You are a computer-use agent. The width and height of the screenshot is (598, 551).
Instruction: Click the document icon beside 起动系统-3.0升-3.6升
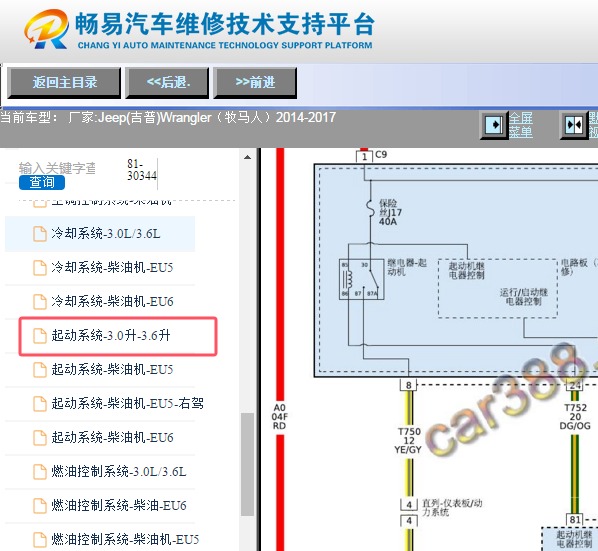coord(40,336)
